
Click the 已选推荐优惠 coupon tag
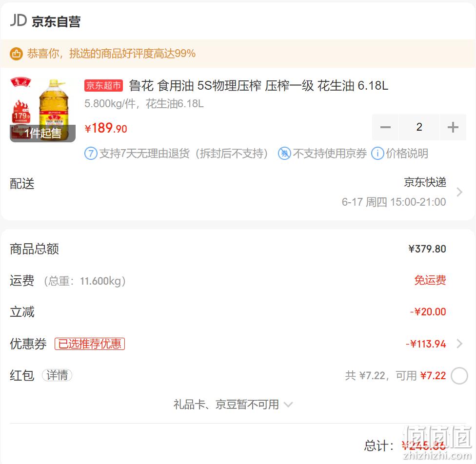(x=90, y=344)
